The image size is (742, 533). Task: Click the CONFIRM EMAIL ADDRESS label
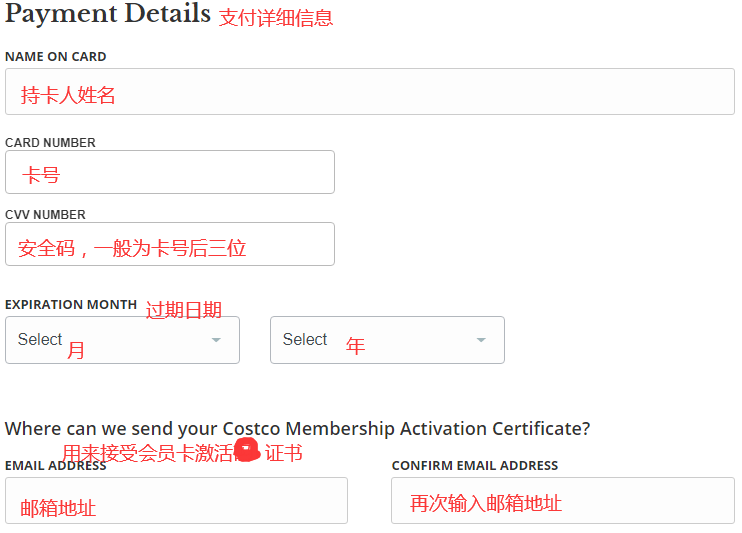(475, 466)
